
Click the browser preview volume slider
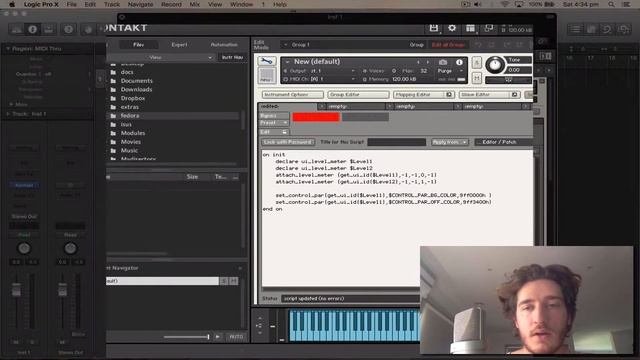point(187,337)
